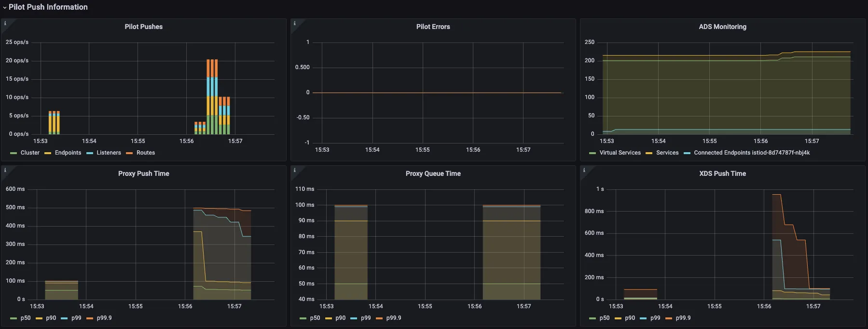
Task: Click p90 legend label in XDS Push Time
Action: click(x=630, y=318)
